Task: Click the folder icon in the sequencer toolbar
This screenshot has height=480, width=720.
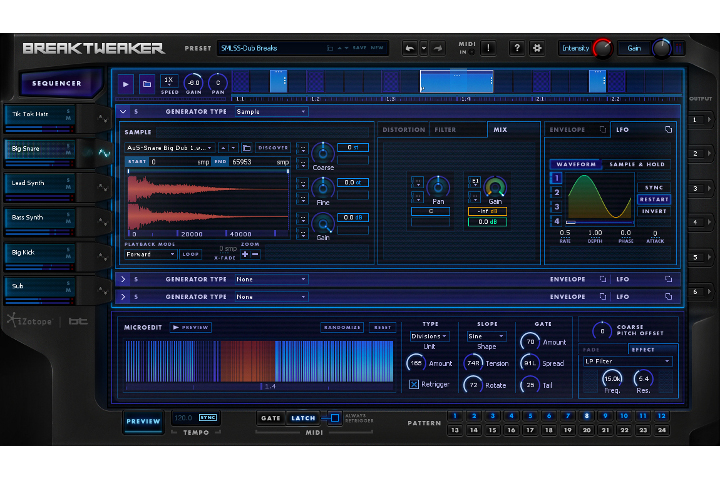Action: point(146,85)
